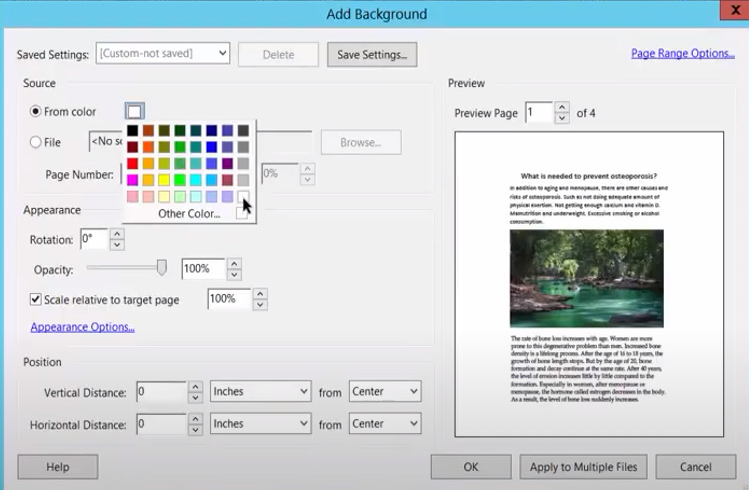Click the Horizontal Distance input field
Viewport: 749px width, 490px height.
coord(161,424)
